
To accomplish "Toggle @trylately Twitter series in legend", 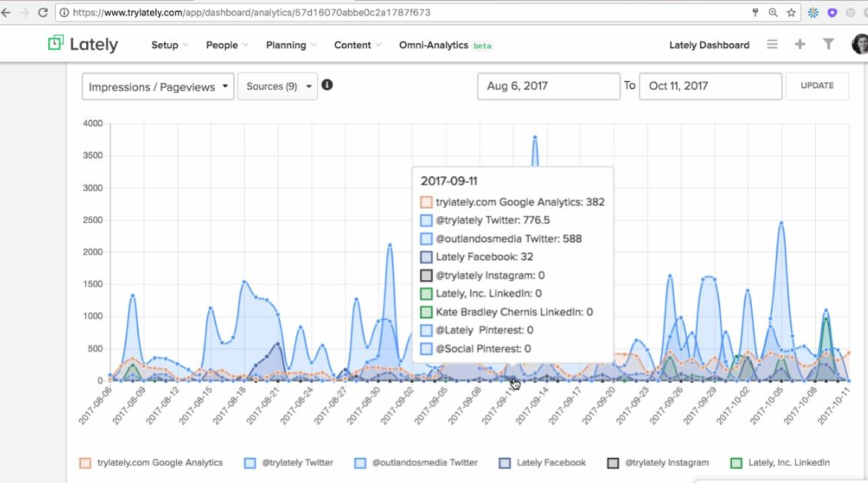I will click(289, 463).
